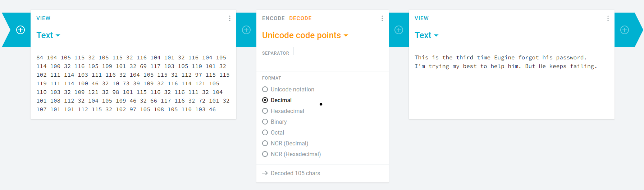Select NCR (Decimal) format
The height and width of the screenshot is (190, 644).
286,143
